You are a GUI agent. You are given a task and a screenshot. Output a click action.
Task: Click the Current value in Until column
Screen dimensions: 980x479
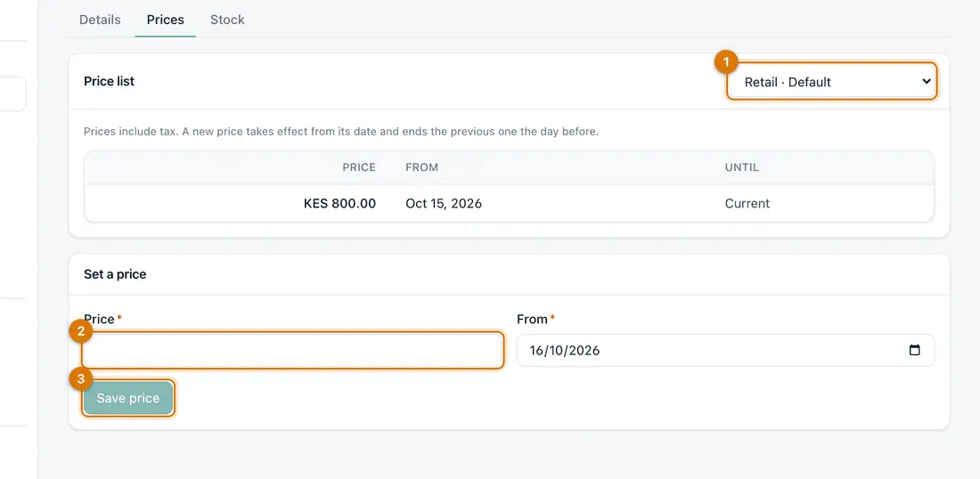[x=747, y=204]
